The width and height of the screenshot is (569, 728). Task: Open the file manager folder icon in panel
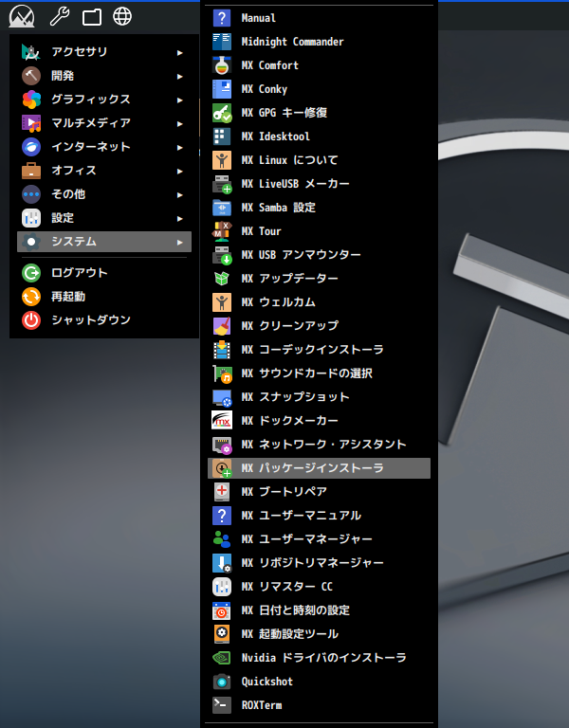(91, 17)
